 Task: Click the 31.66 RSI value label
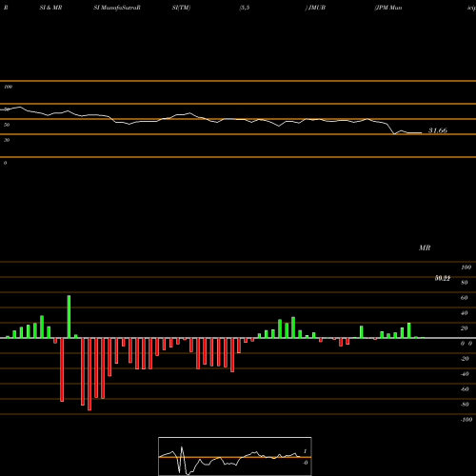[438, 130]
